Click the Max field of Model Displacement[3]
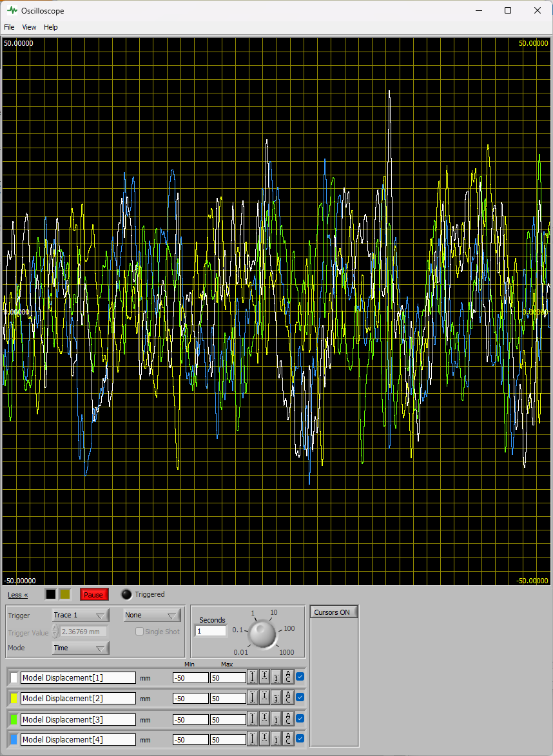 point(228,719)
